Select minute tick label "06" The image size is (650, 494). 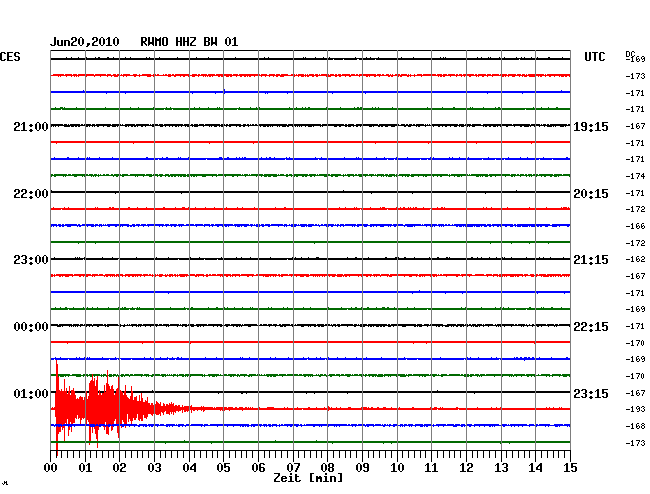click(x=258, y=468)
